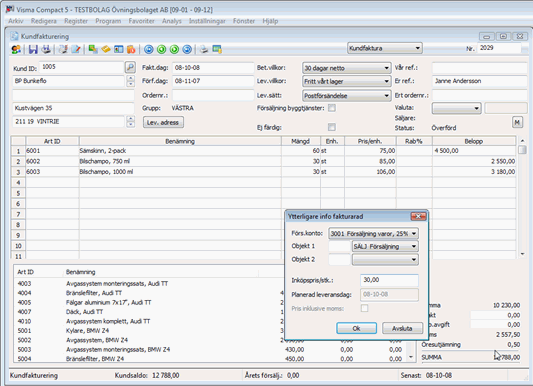Click the Inköpspris/stk. input field
Screen dimensions: 533x386
[x=389, y=280]
